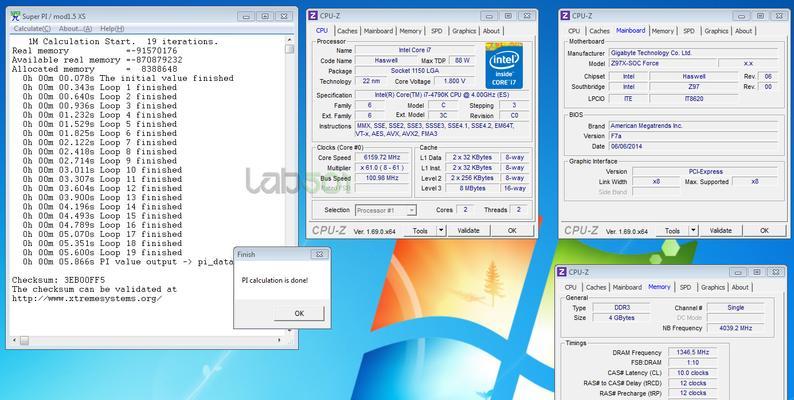The image size is (794, 400).
Task: Switch to Caches tab in CPU window
Action: [x=347, y=31]
